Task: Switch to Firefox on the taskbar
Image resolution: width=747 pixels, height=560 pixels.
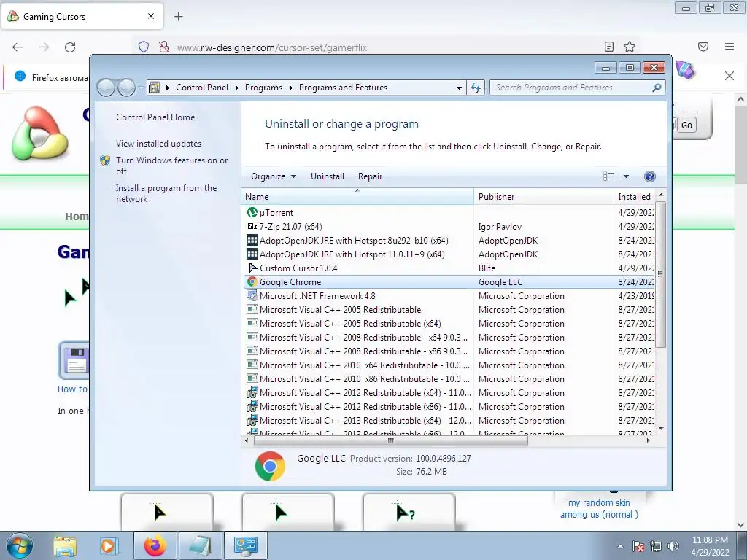Action: [155, 545]
